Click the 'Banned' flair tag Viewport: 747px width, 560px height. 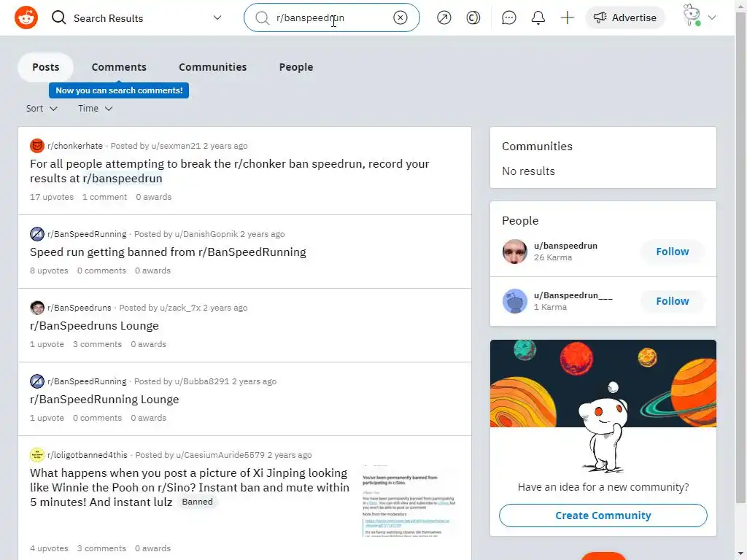click(197, 502)
